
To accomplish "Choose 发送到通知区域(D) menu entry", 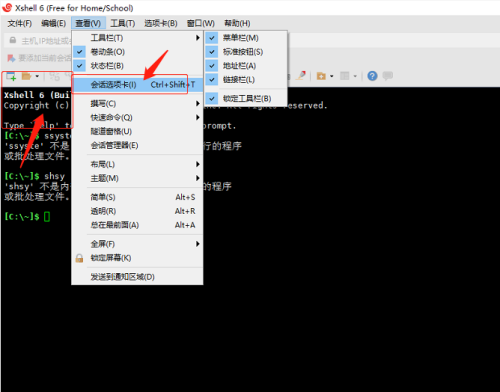I will (x=137, y=277).
